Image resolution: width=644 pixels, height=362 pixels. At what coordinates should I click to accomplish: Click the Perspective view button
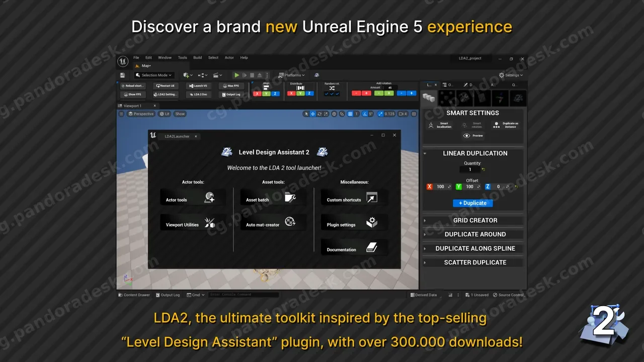141,114
